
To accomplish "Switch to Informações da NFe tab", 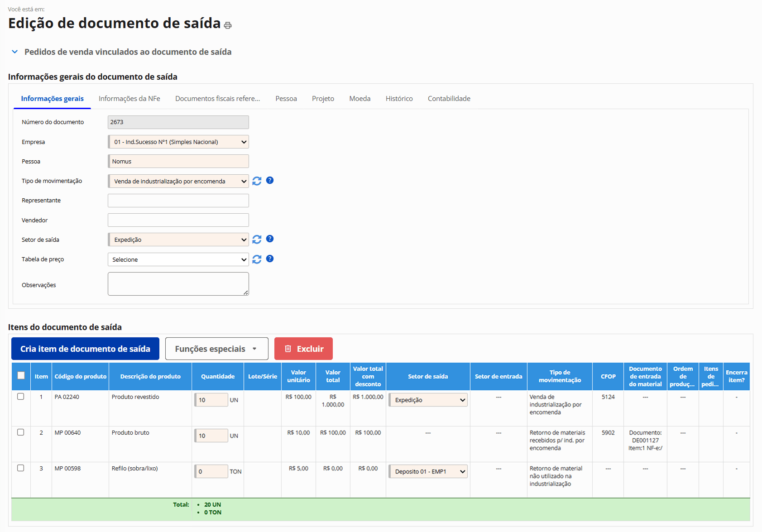I will coord(129,99).
